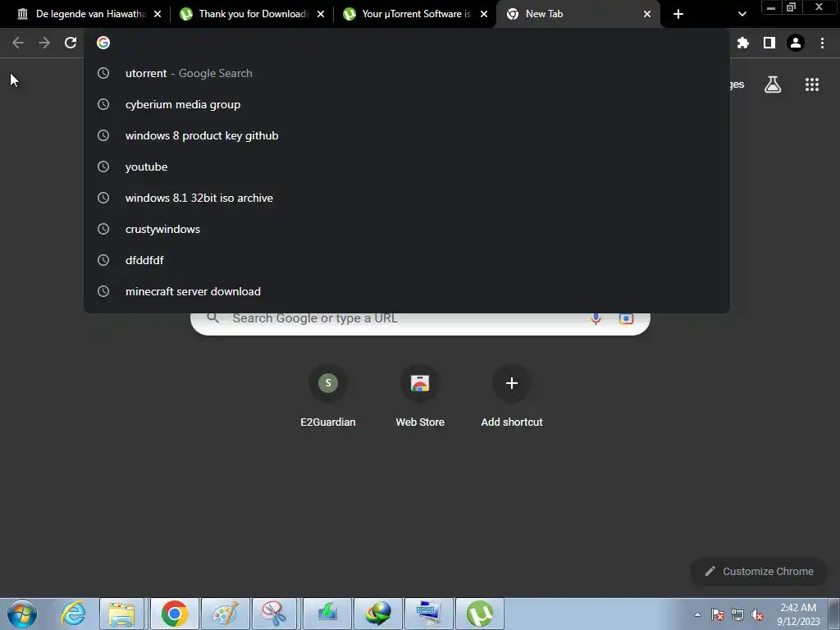Screen dimensions: 840x630
Task: Close the New Tab tab
Action: click(647, 14)
